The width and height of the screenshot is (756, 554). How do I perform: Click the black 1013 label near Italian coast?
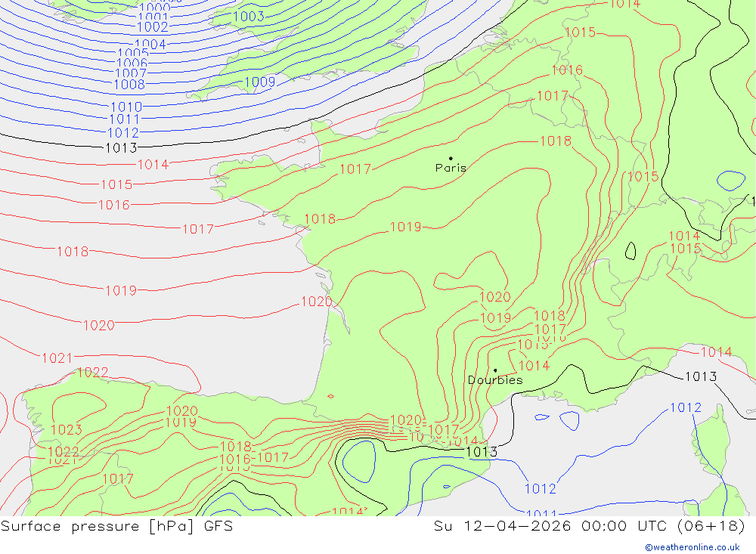point(701,376)
